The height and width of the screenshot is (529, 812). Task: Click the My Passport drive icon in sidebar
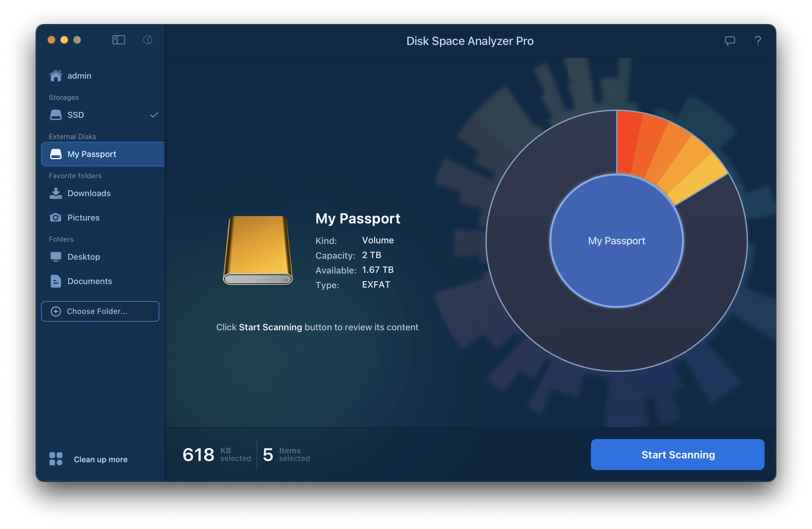(x=56, y=154)
